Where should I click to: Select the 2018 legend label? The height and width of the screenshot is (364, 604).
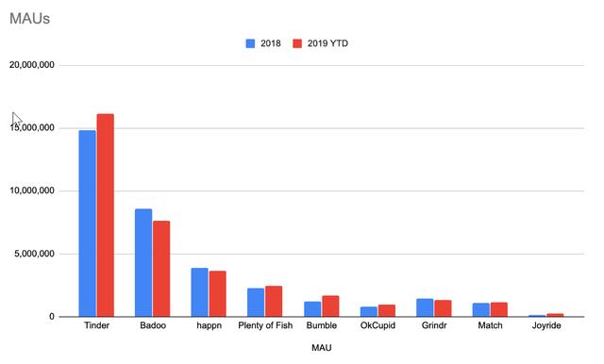(271, 43)
